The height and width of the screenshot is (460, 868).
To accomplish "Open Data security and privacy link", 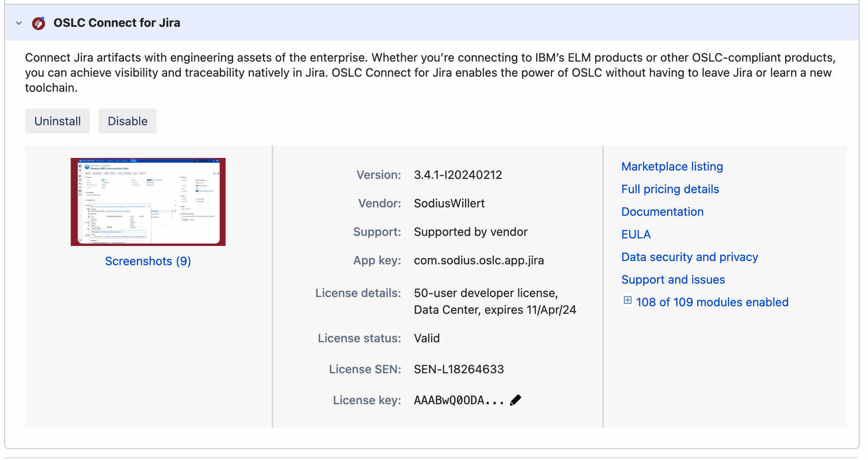I will (690, 257).
